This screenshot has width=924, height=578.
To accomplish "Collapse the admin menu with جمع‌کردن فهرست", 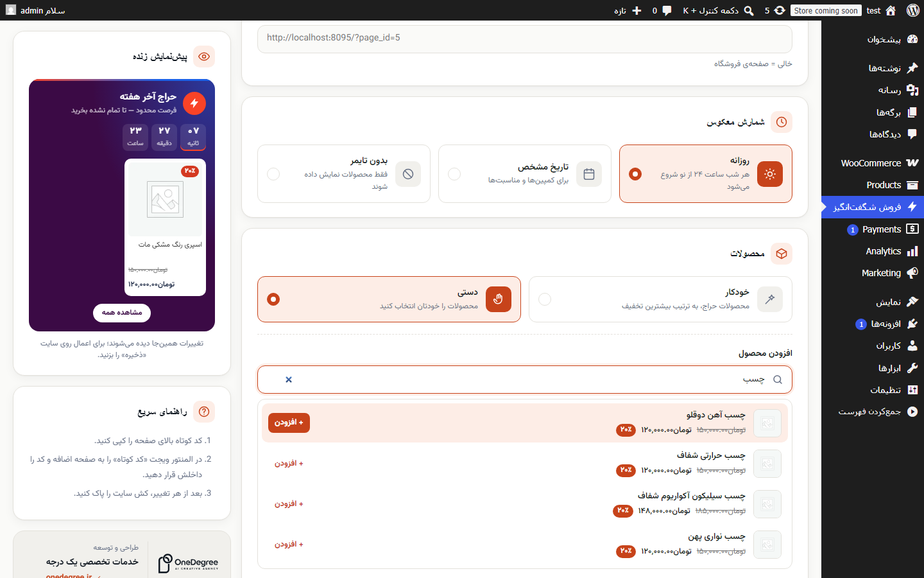I will point(873,412).
